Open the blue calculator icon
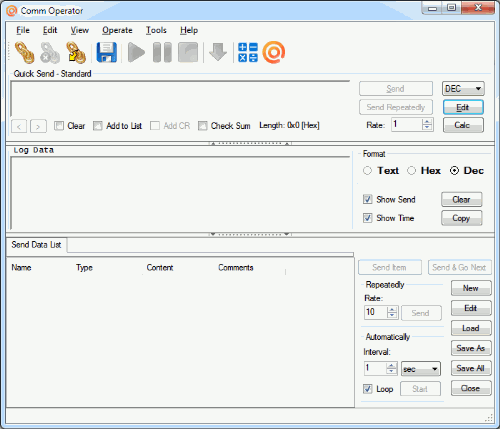The image size is (500, 429). click(248, 52)
